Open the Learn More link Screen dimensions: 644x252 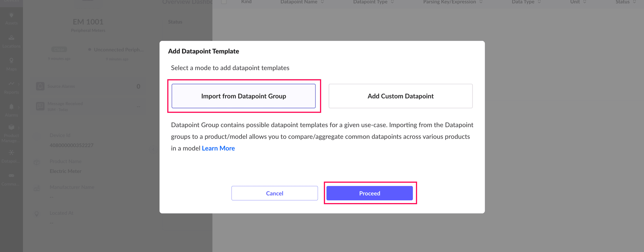pyautogui.click(x=218, y=148)
